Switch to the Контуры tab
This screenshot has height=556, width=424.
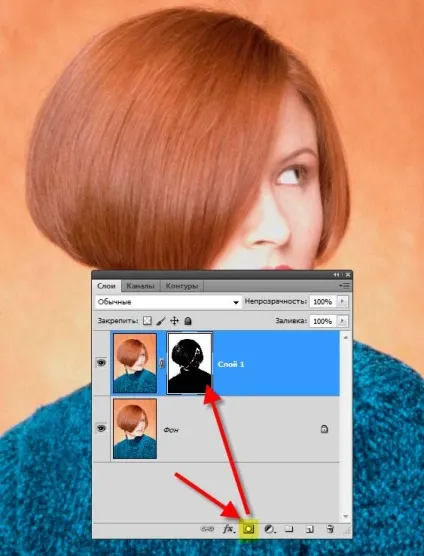click(x=182, y=286)
